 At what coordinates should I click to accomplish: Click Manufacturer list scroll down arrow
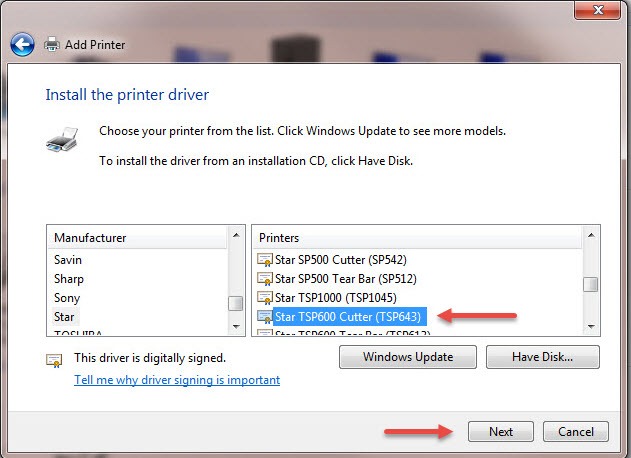coord(236,326)
